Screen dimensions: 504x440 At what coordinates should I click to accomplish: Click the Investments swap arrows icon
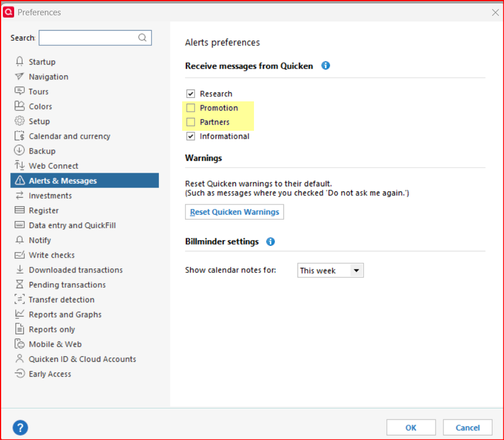[20, 195]
